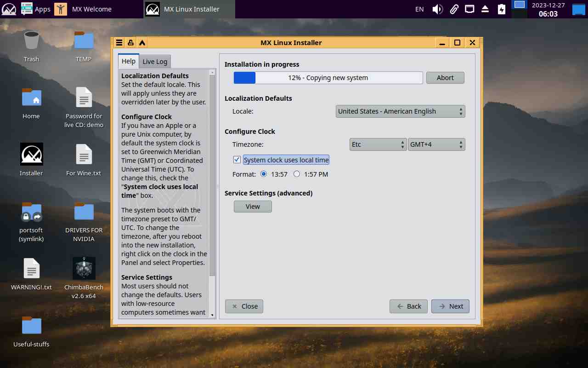588x368 pixels.
Task: Open the portsoft symlink folder
Action: [x=31, y=222]
